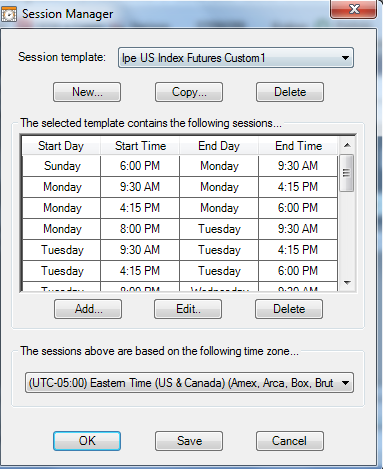Click the Session Manager title bar icon
This screenshot has width=383, height=469.
coord(9,14)
